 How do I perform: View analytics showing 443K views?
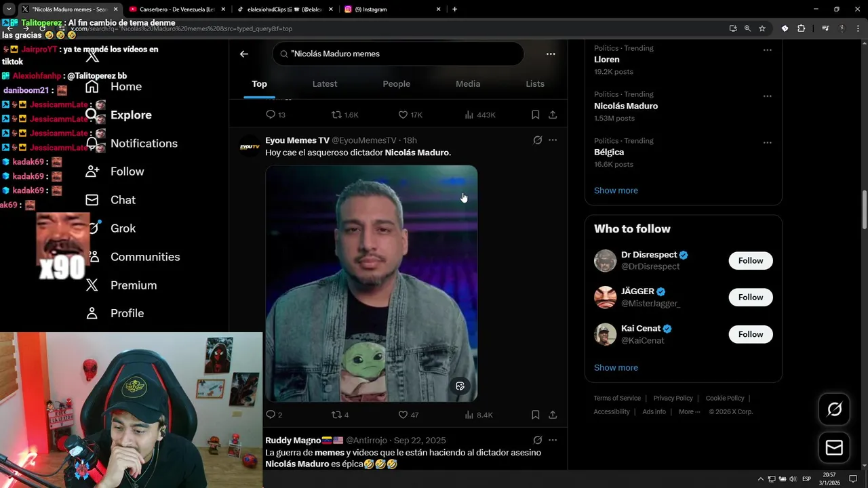pyautogui.click(x=479, y=115)
